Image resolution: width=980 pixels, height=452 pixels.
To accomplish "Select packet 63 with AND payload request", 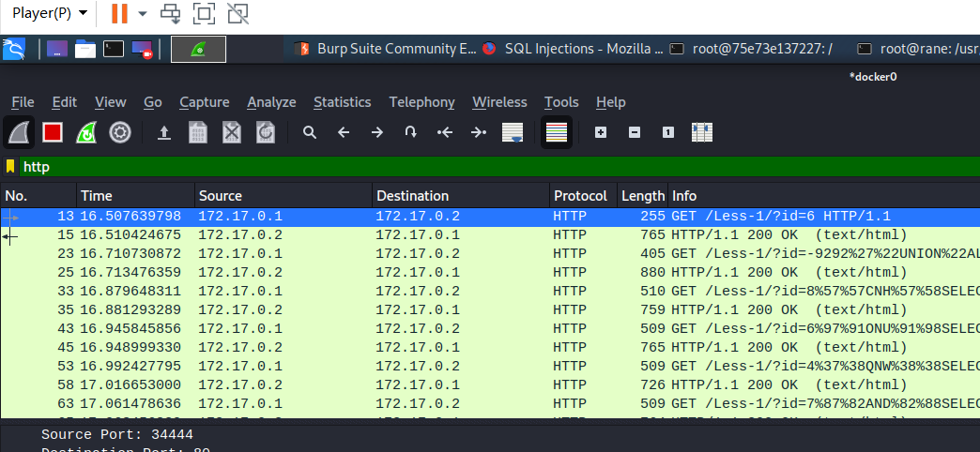I will pyautogui.click(x=490, y=403).
